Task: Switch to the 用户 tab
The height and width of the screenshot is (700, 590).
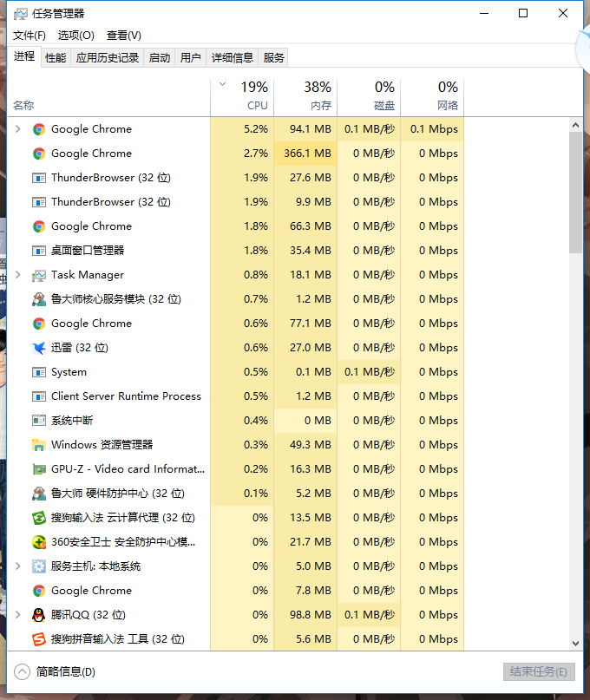Action: pos(190,57)
